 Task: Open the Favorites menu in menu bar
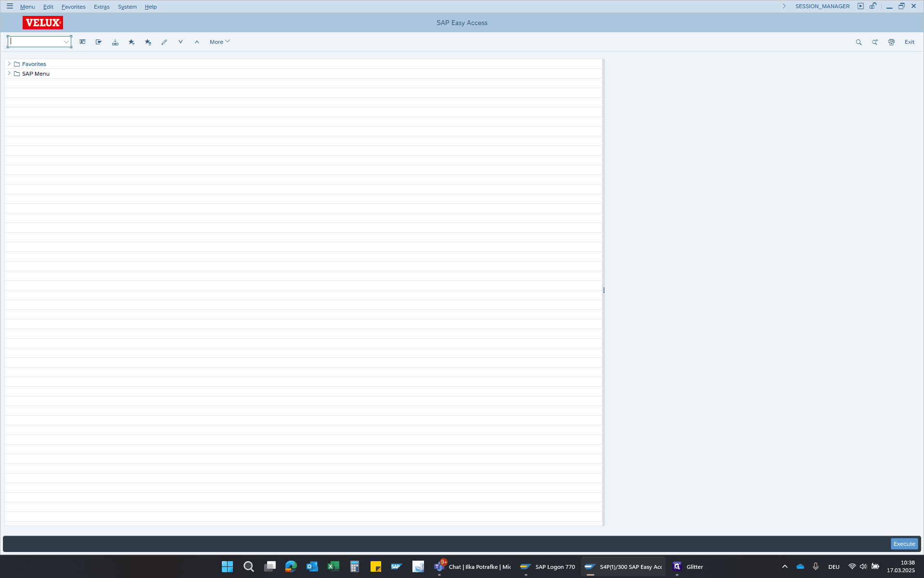coord(74,7)
